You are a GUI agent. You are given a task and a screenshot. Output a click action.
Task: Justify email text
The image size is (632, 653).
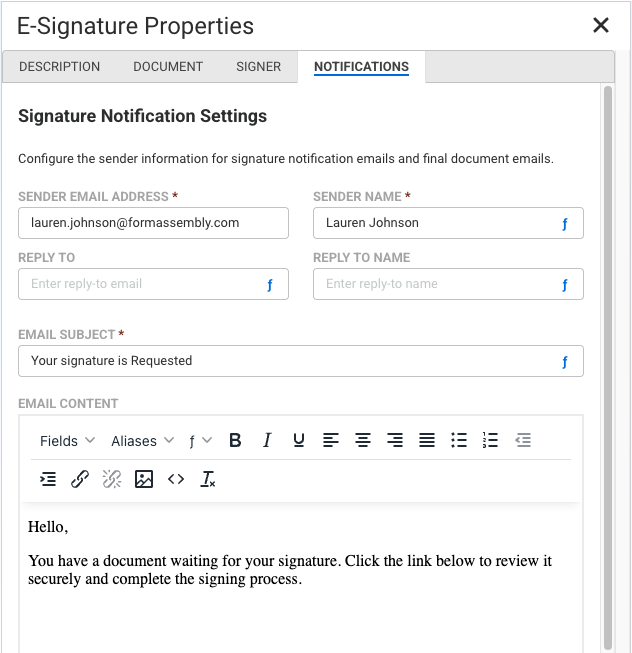tap(427, 440)
